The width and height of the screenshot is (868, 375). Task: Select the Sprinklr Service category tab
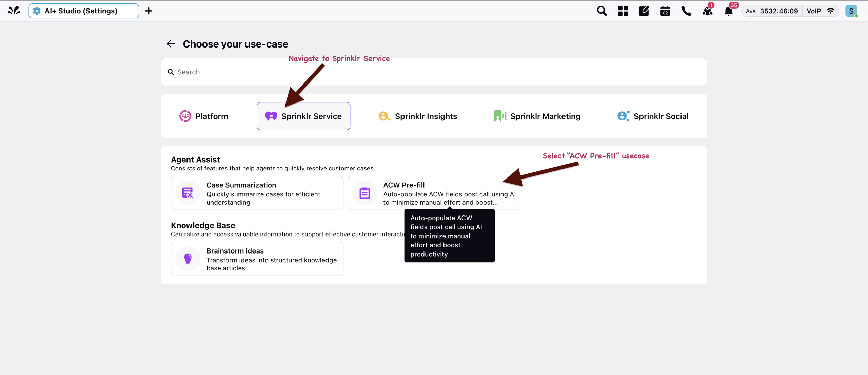coord(303,116)
